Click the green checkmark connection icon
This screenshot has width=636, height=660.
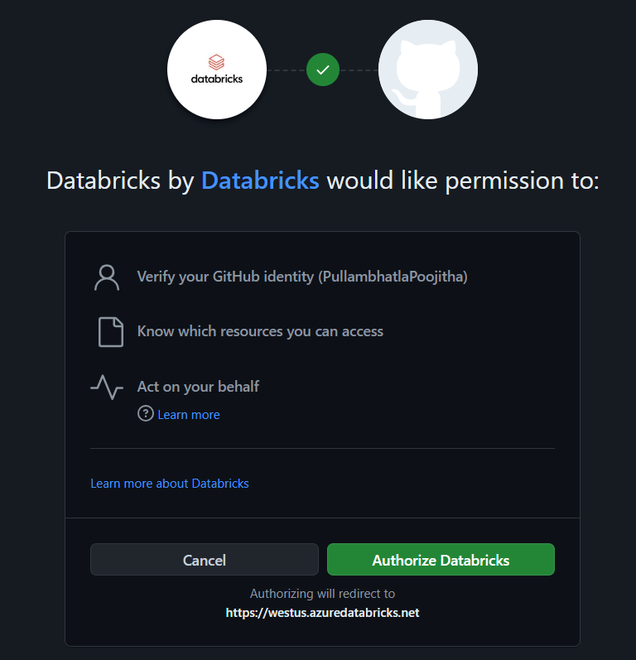click(322, 70)
